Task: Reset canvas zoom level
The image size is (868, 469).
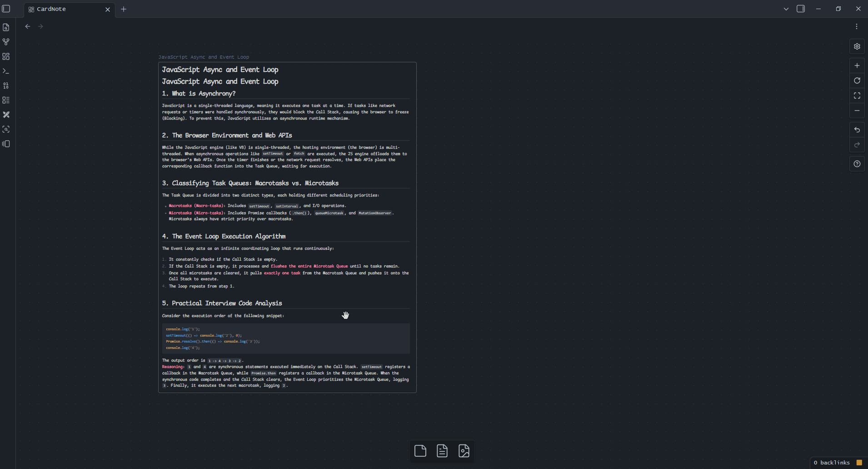Action: [857, 81]
